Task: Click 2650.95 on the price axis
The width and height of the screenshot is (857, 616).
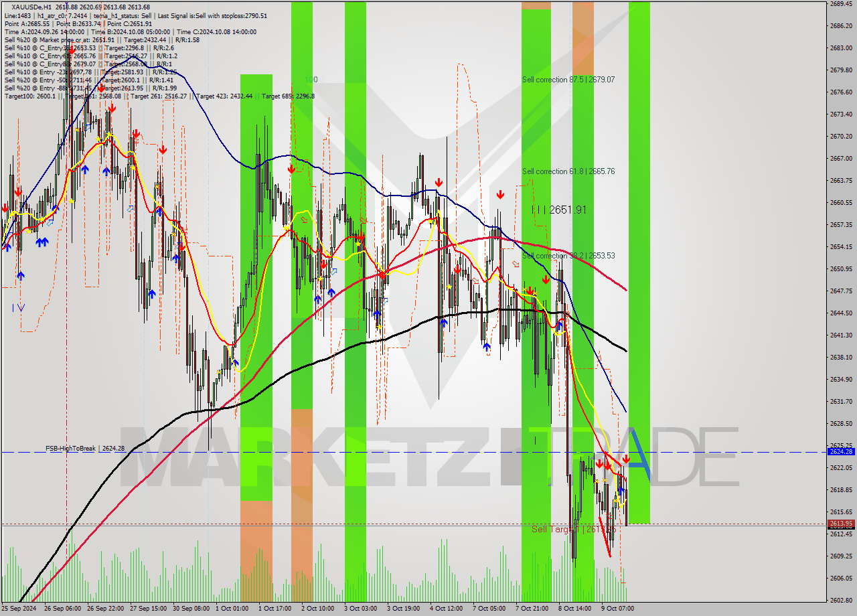Action: 840,268
